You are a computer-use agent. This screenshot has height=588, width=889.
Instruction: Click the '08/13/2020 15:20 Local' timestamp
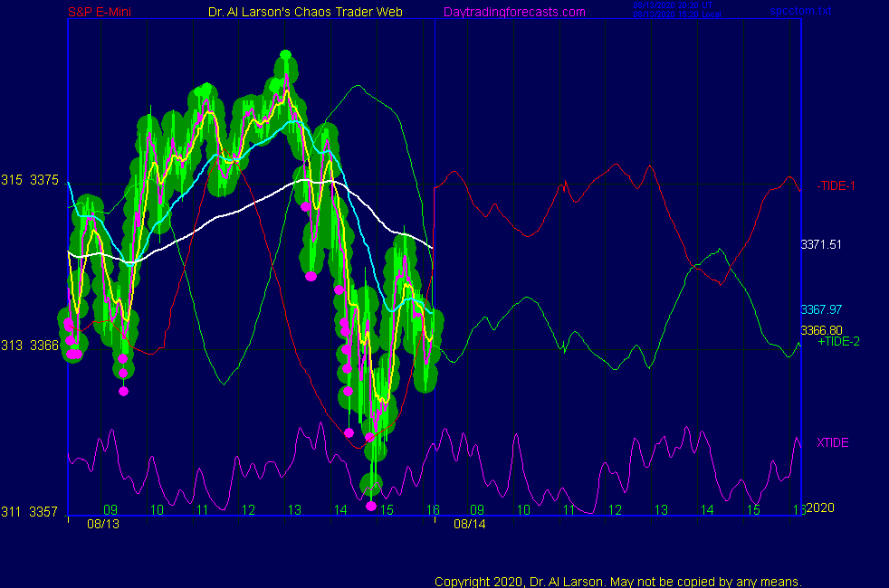click(677, 14)
